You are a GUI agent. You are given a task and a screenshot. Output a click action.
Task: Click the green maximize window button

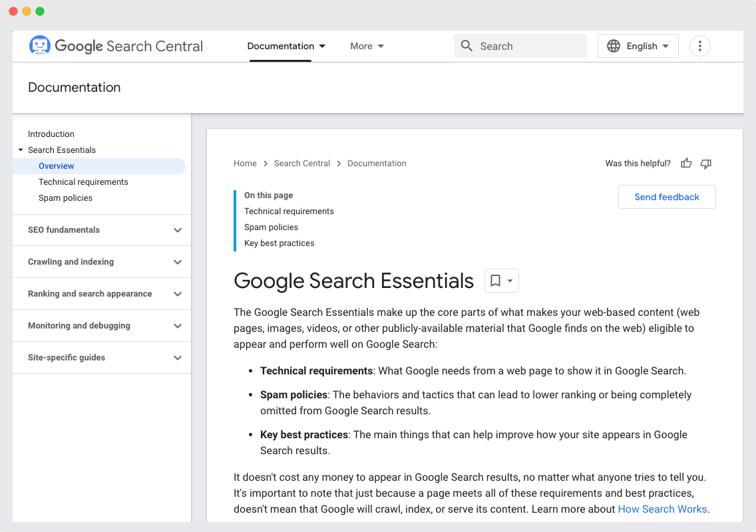(x=40, y=11)
